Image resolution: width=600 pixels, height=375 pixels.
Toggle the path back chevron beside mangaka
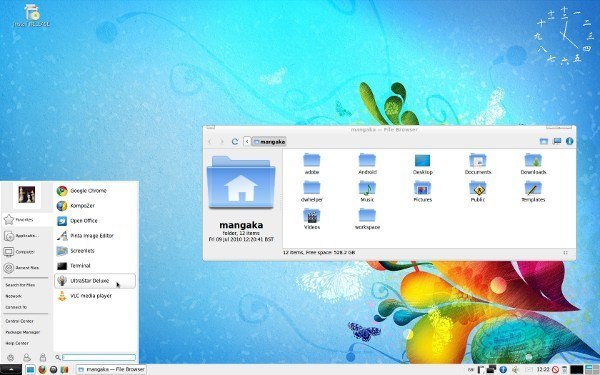(247, 142)
